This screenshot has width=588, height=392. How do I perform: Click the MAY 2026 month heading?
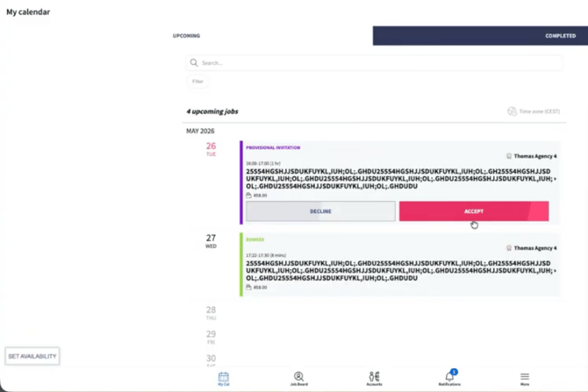pos(200,131)
